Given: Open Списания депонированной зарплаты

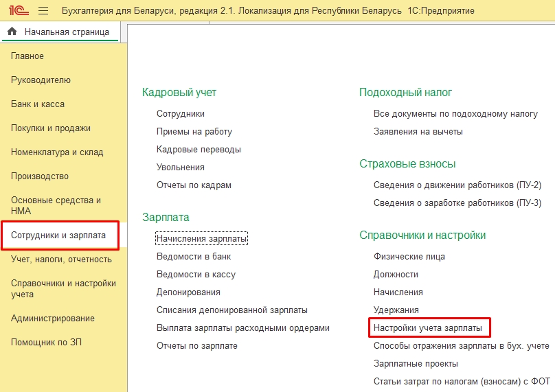Looking at the screenshot, I should [x=232, y=310].
